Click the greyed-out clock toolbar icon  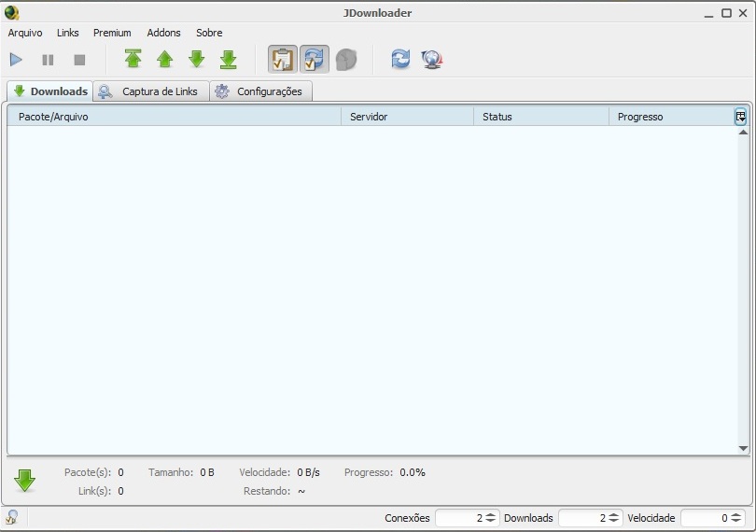click(346, 60)
